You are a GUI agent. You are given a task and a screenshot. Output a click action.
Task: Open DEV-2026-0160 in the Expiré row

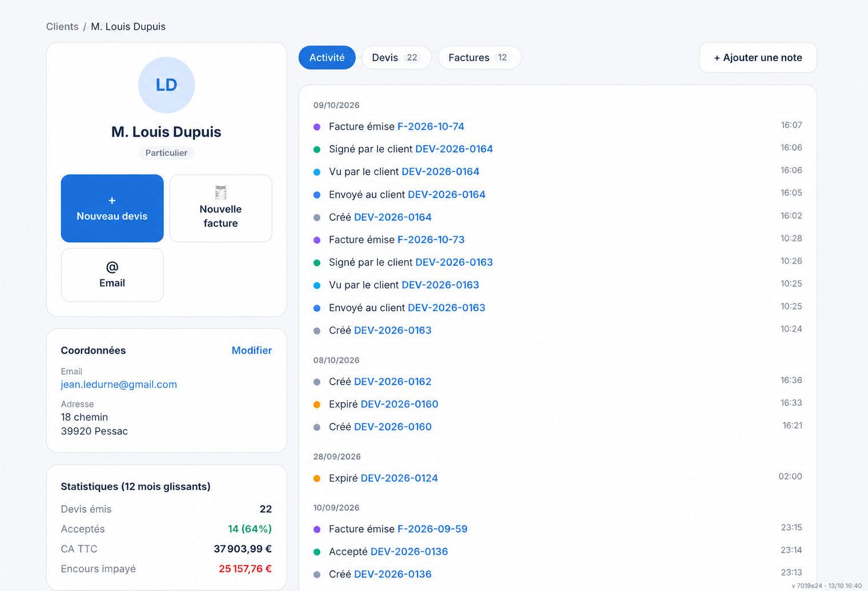click(x=399, y=404)
